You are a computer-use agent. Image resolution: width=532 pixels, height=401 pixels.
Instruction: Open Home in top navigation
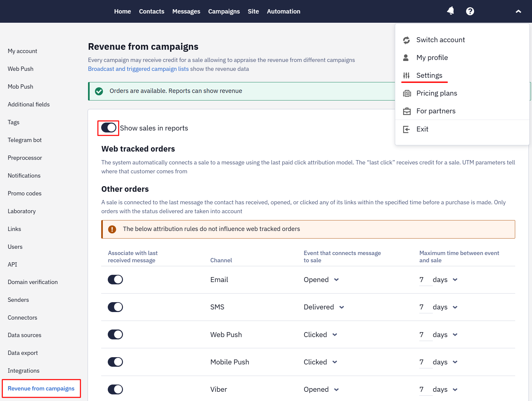point(123,12)
